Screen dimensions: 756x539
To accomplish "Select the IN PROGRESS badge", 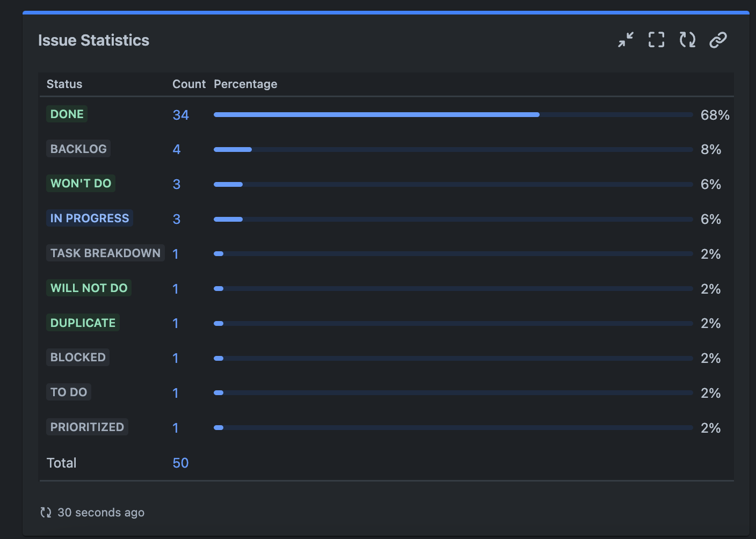I will 89,218.
